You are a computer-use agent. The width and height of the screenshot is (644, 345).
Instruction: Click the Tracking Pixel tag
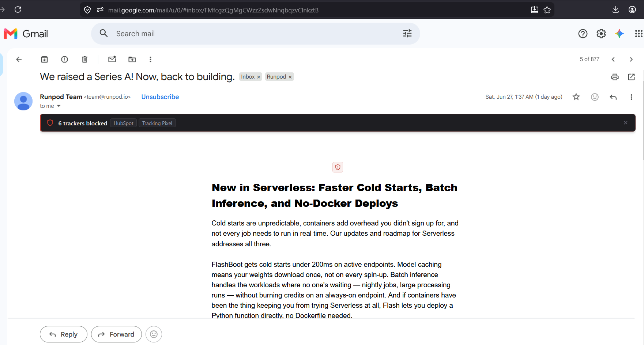tap(157, 123)
